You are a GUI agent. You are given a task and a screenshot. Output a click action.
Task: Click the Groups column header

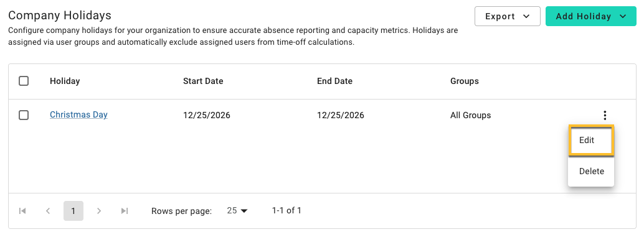coord(465,81)
